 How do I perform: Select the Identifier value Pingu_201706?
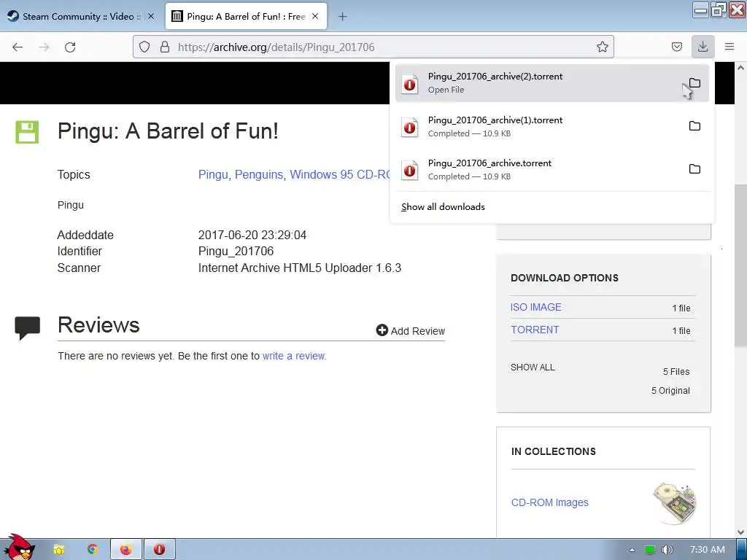coord(236,251)
